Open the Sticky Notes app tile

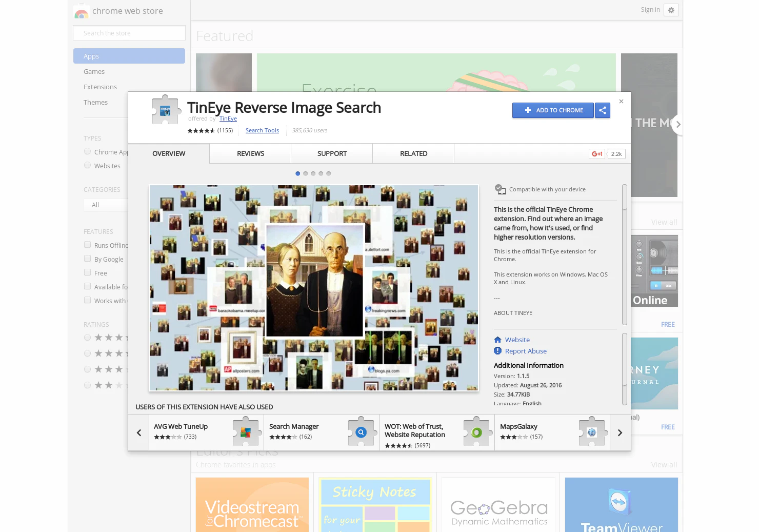pyautogui.click(x=375, y=505)
